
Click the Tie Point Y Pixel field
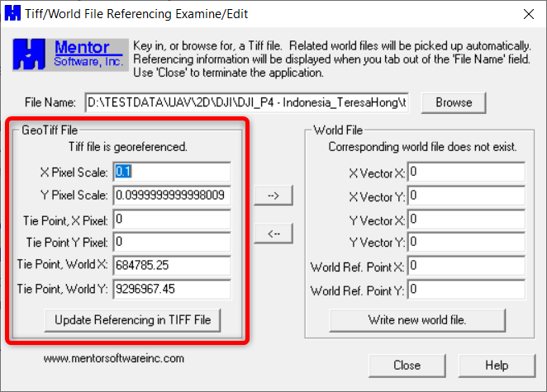click(172, 243)
